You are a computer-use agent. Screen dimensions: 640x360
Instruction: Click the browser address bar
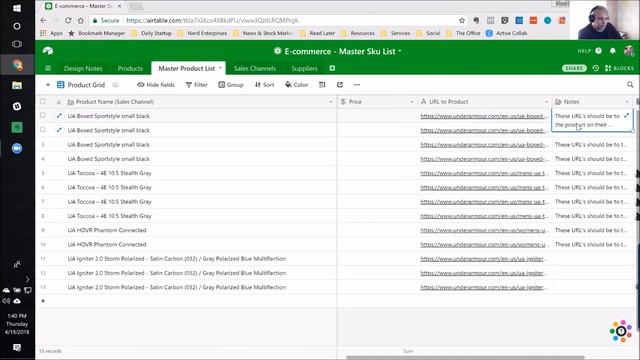coord(273,20)
